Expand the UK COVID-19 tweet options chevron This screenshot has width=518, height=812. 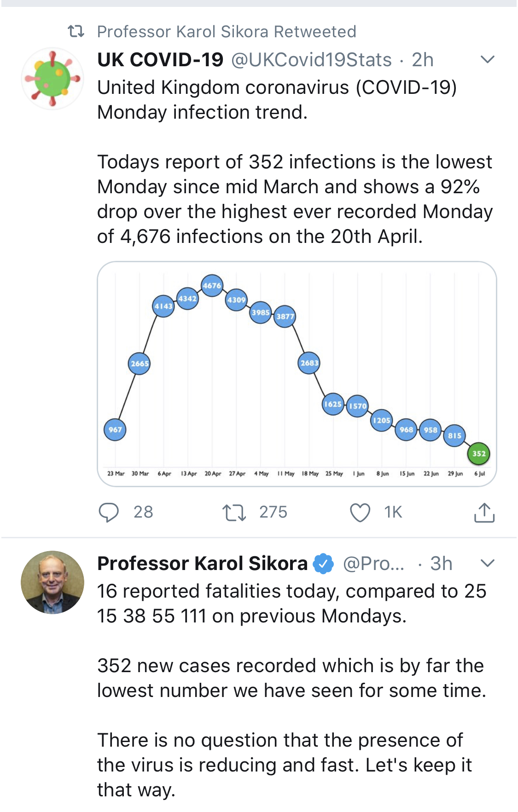click(x=487, y=59)
